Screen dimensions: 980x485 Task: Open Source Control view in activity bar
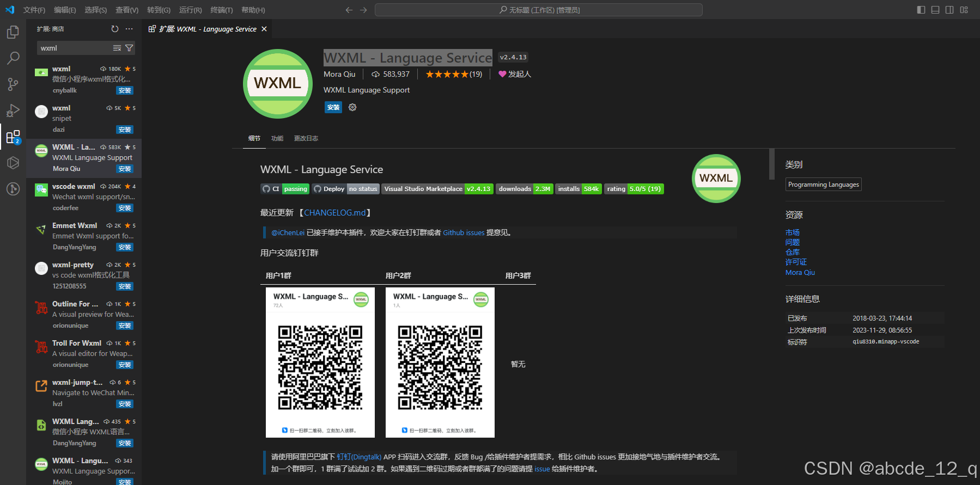[x=13, y=84]
